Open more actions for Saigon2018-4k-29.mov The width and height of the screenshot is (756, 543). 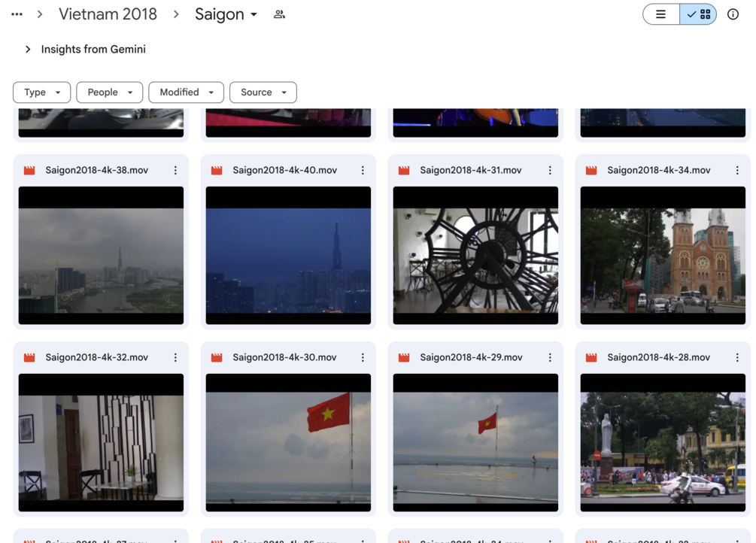(550, 357)
